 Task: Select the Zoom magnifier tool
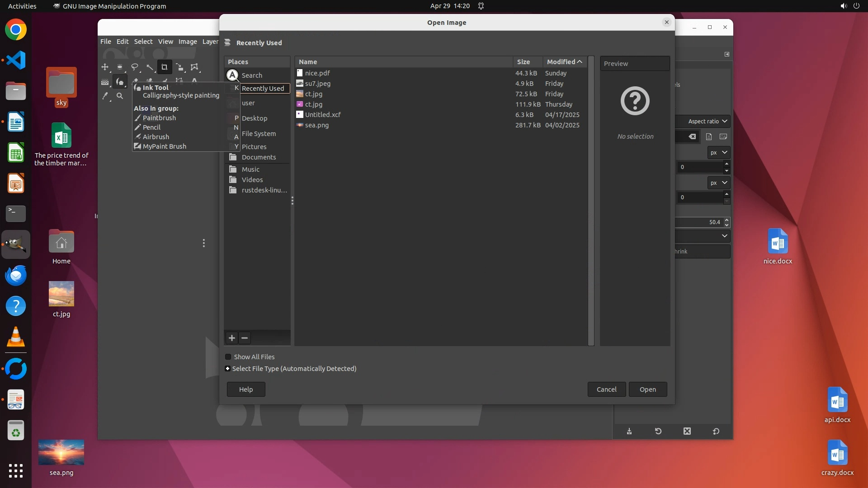[x=120, y=96]
